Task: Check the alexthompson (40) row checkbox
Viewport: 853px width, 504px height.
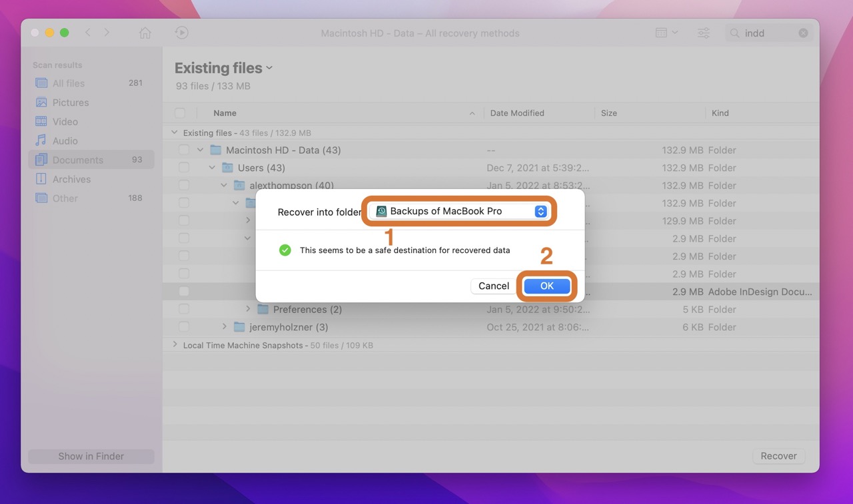Action: click(x=184, y=186)
